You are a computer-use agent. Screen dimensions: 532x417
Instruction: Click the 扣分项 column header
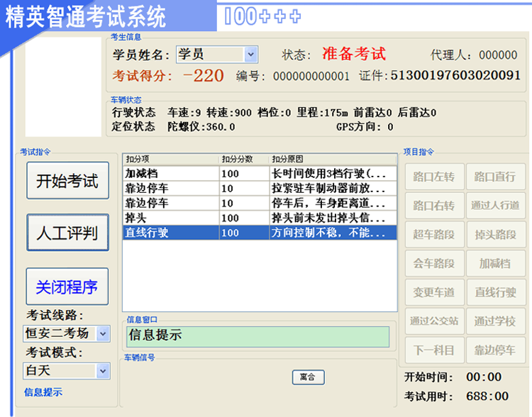pyautogui.click(x=171, y=159)
